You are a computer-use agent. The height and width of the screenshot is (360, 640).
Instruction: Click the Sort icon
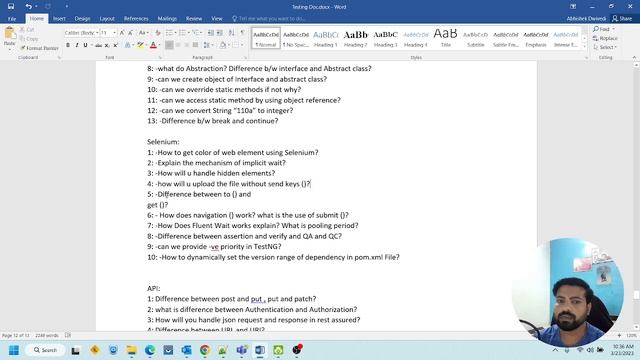(231, 33)
